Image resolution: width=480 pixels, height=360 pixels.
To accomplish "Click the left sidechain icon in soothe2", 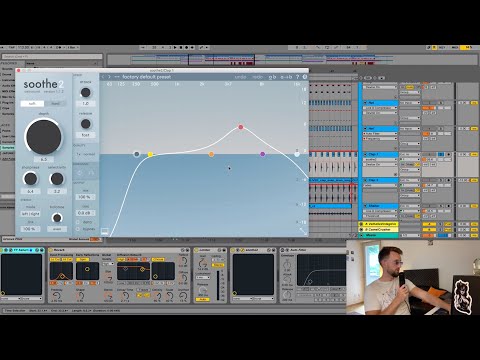I will point(80,173).
